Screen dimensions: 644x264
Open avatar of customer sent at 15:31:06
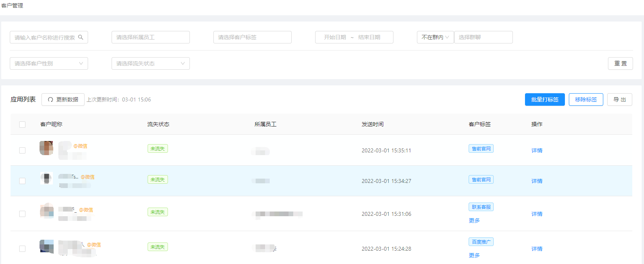pyautogui.click(x=47, y=211)
